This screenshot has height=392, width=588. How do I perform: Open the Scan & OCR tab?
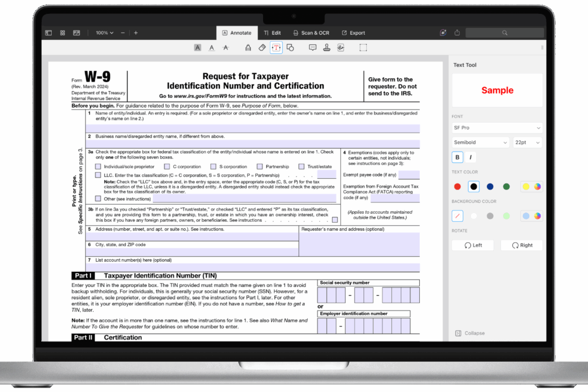pos(311,32)
